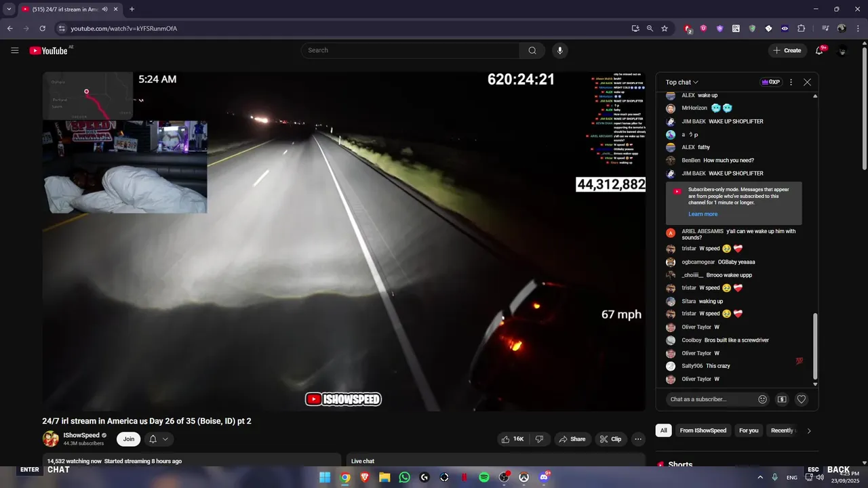The height and width of the screenshot is (488, 868).
Task: Click the live video player
Action: click(x=344, y=241)
